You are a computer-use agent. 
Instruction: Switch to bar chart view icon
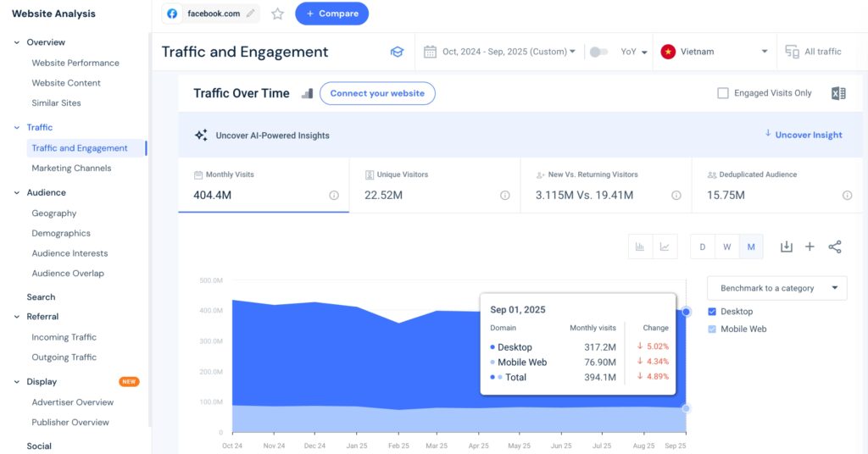tap(640, 246)
